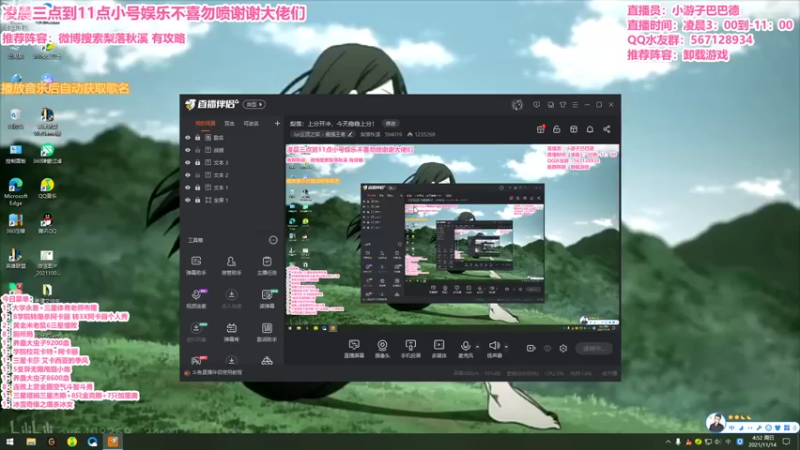Viewport: 800px width, 450px height.
Task: Open the shirt skin icon in the title bar
Action: 563,105
